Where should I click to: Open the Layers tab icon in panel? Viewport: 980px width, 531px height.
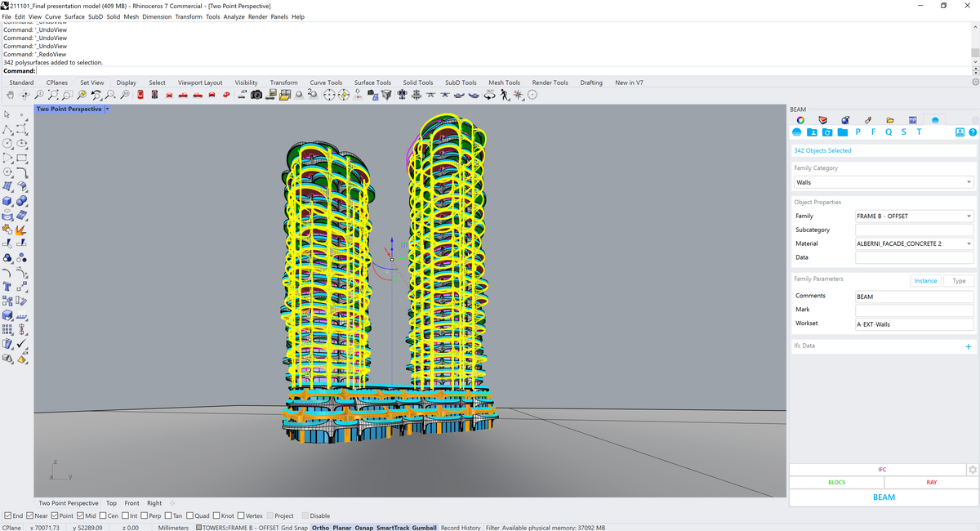[822, 121]
